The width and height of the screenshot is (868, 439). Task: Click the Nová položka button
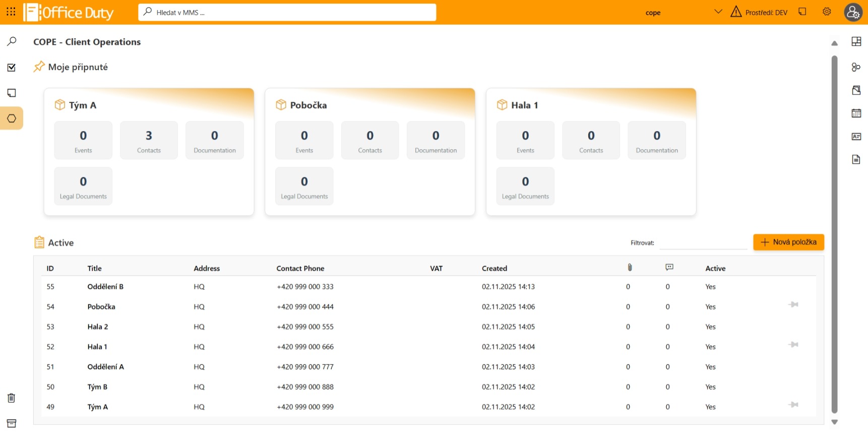point(788,242)
